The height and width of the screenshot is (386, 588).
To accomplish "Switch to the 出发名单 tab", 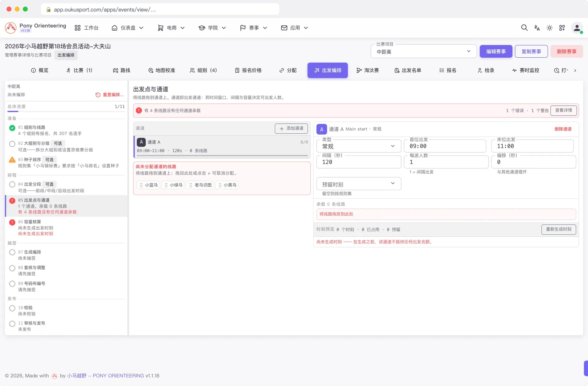I will click(x=408, y=71).
